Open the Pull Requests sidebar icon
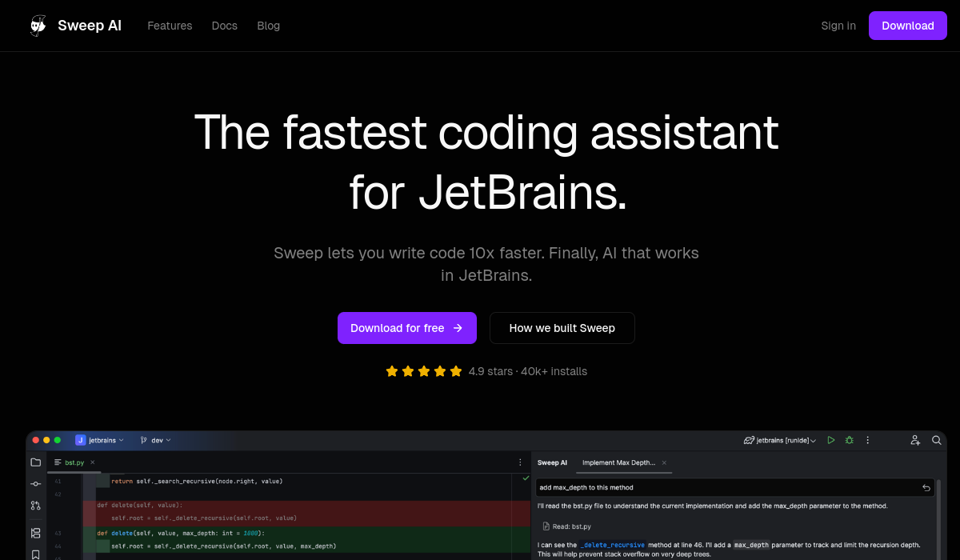Screen dimensions: 960x560 click(x=35, y=506)
